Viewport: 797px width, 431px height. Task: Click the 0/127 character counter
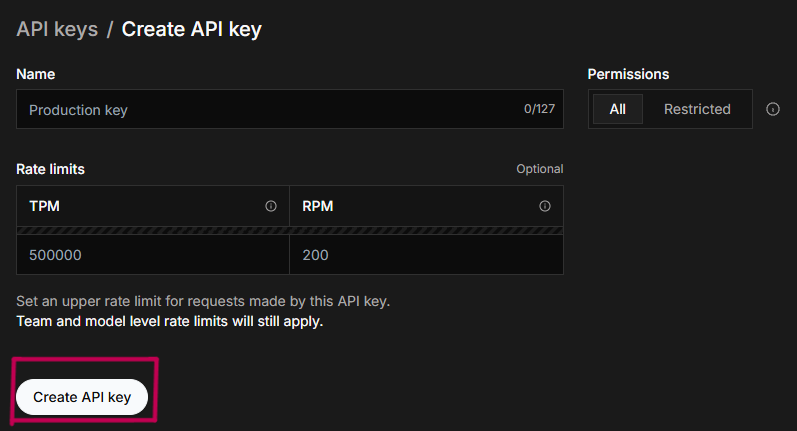pyautogui.click(x=539, y=109)
